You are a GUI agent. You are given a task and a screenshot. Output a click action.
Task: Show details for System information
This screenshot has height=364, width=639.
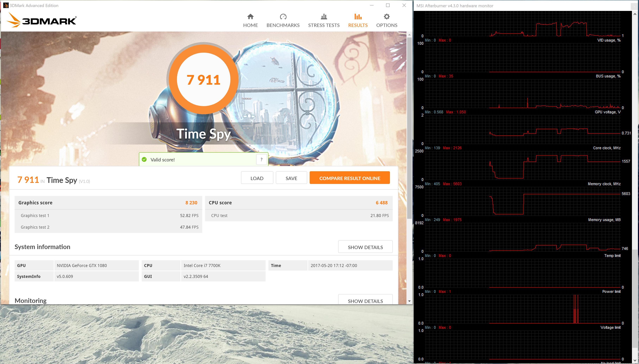(365, 247)
